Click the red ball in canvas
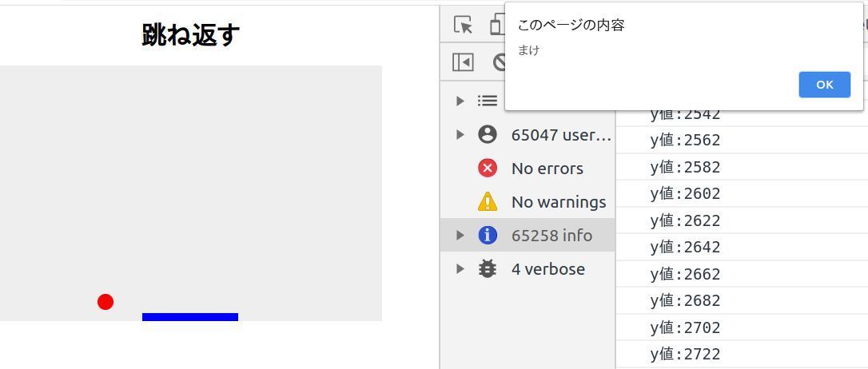The height and width of the screenshot is (369, 868). coord(106,301)
